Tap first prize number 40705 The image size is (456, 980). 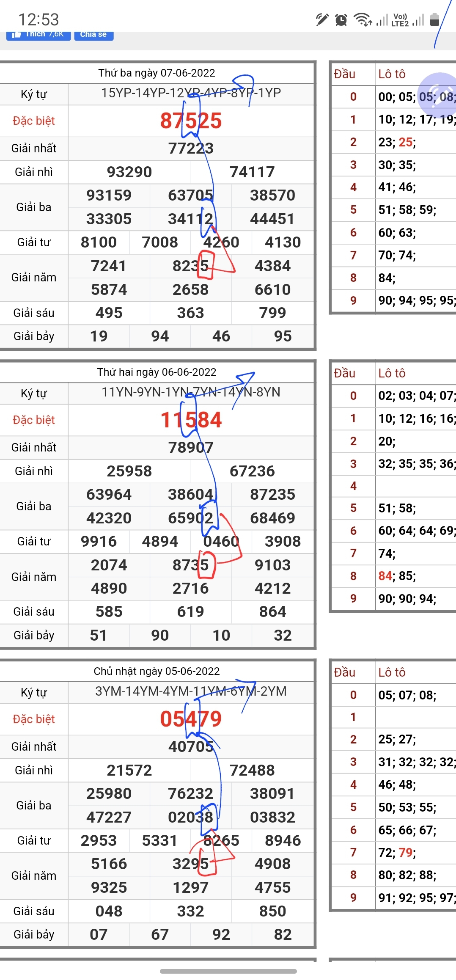pyautogui.click(x=191, y=747)
